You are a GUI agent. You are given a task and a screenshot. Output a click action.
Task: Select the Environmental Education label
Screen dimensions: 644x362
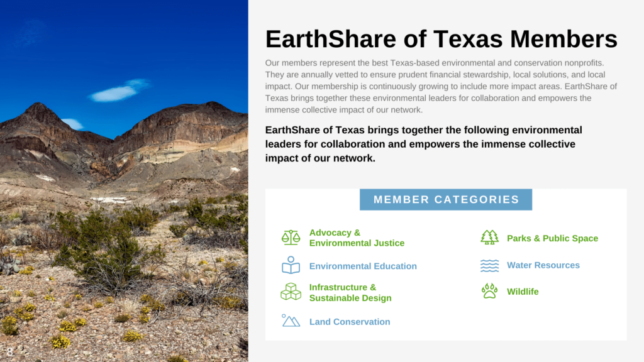point(363,266)
